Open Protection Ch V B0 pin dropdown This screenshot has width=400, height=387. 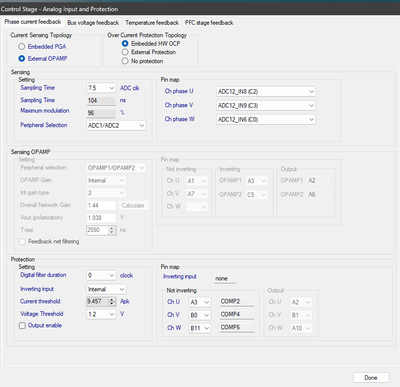click(200, 315)
